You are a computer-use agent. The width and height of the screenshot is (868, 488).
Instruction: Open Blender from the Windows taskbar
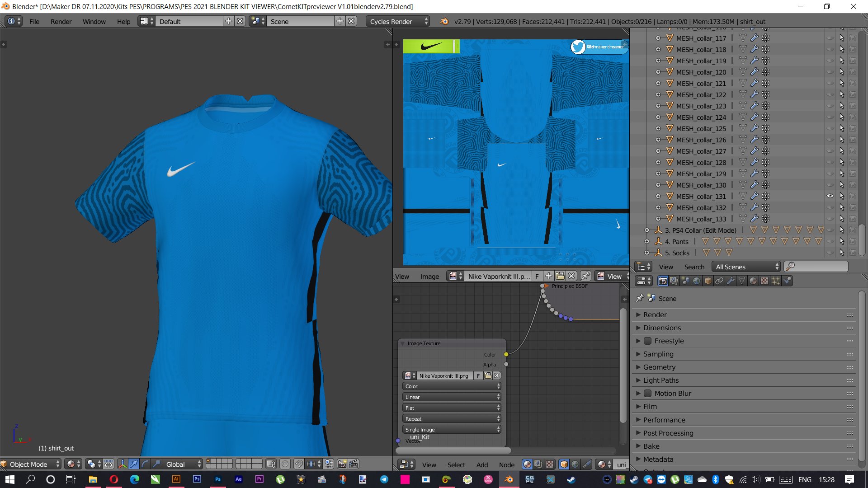(x=509, y=479)
